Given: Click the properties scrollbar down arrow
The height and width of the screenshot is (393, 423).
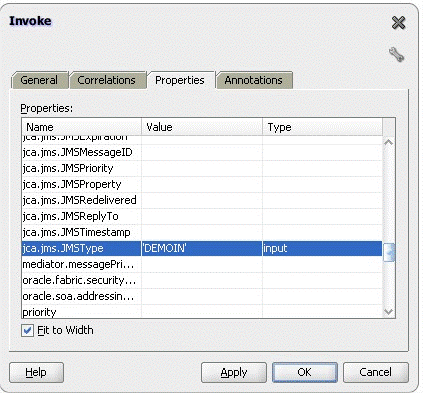Looking at the screenshot, I should pyautogui.click(x=389, y=312).
